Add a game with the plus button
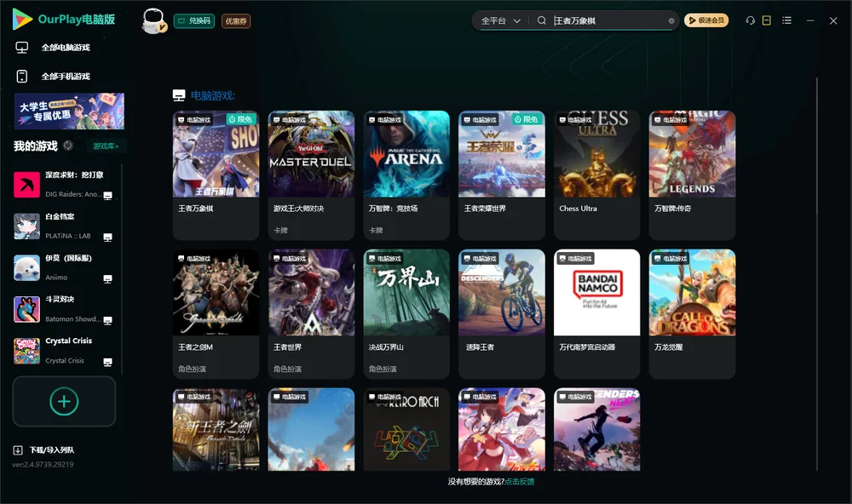This screenshot has height=504, width=852. [64, 401]
